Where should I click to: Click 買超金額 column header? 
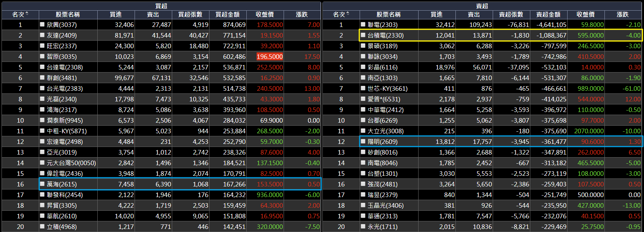(227, 14)
